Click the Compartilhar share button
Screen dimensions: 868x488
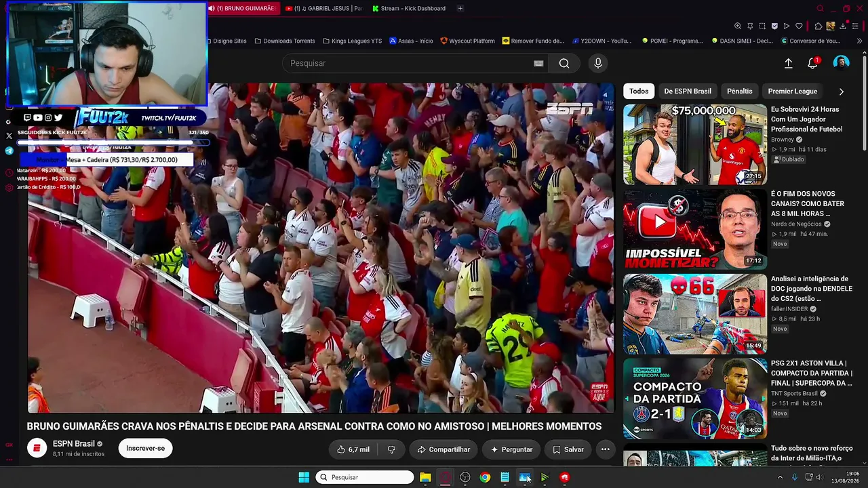(443, 449)
